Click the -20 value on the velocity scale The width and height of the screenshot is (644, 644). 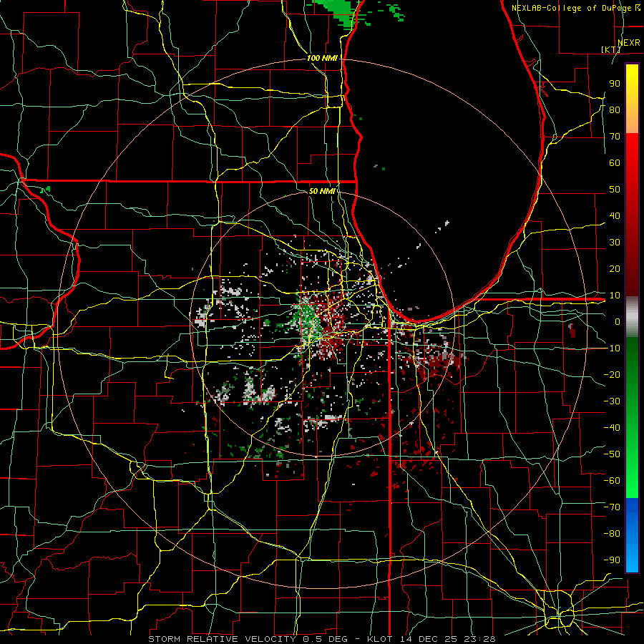(x=612, y=374)
